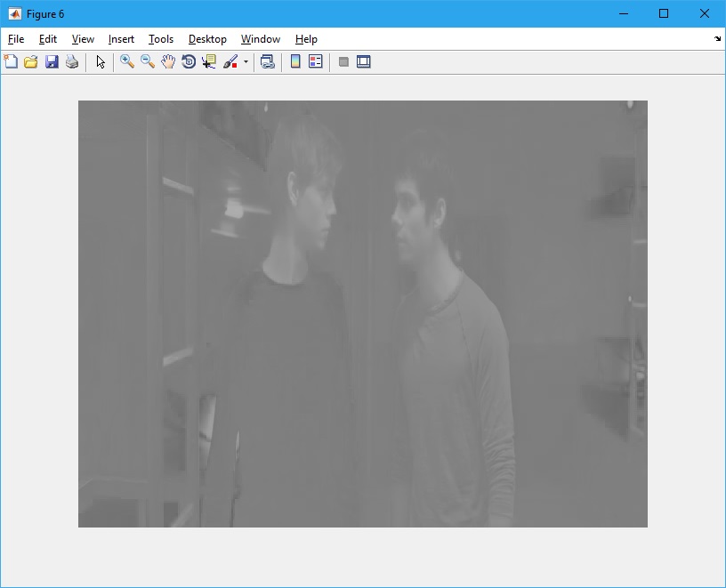The width and height of the screenshot is (726, 588).
Task: Enable the Rotate 3D tool
Action: pyautogui.click(x=189, y=61)
